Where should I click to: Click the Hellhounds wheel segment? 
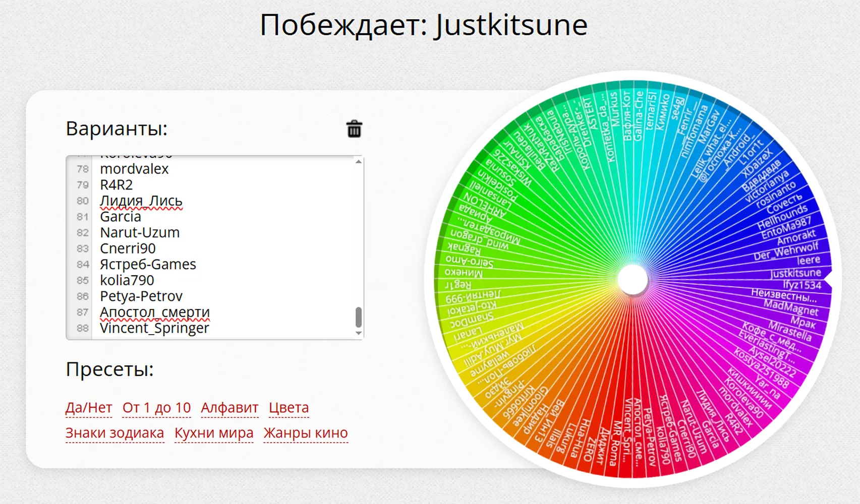782,217
